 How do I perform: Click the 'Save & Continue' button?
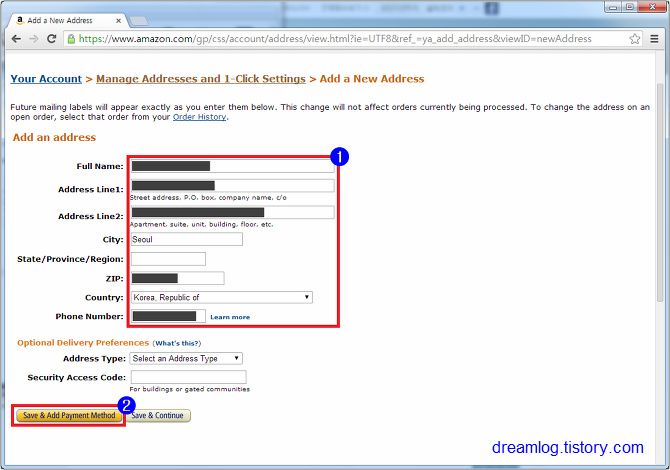(x=158, y=415)
